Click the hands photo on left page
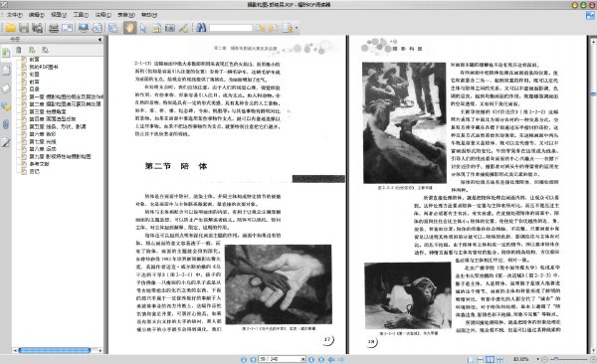Image resolution: width=597 pixels, height=364 pixels. point(279,284)
